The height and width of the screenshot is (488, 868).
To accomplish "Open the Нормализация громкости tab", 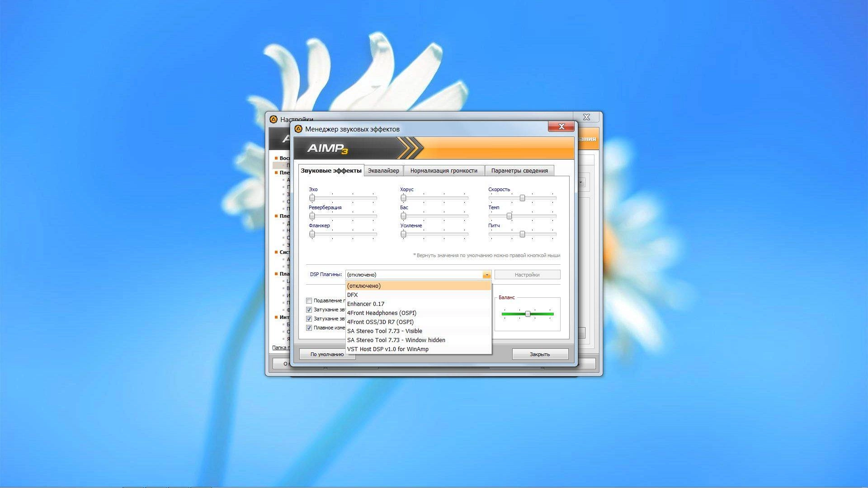I will 443,170.
